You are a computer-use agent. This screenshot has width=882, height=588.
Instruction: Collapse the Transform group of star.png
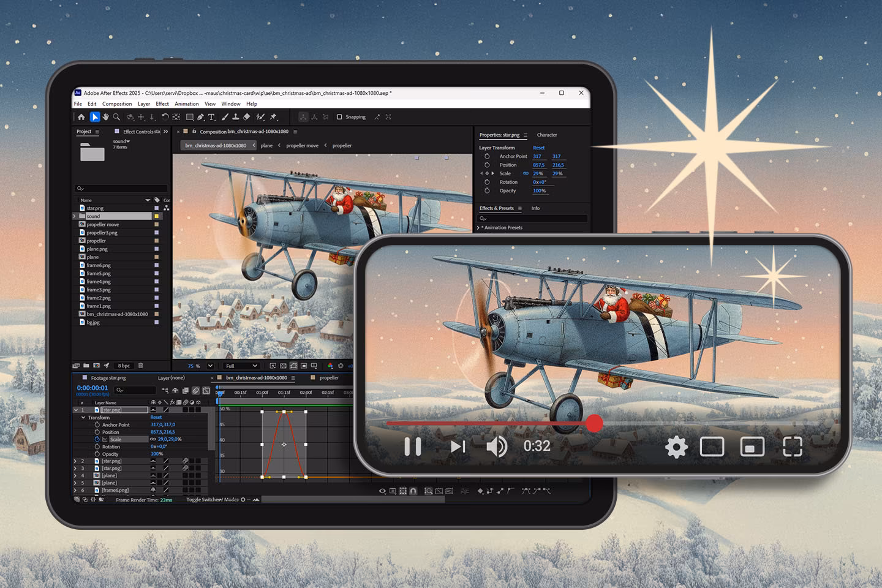83,418
